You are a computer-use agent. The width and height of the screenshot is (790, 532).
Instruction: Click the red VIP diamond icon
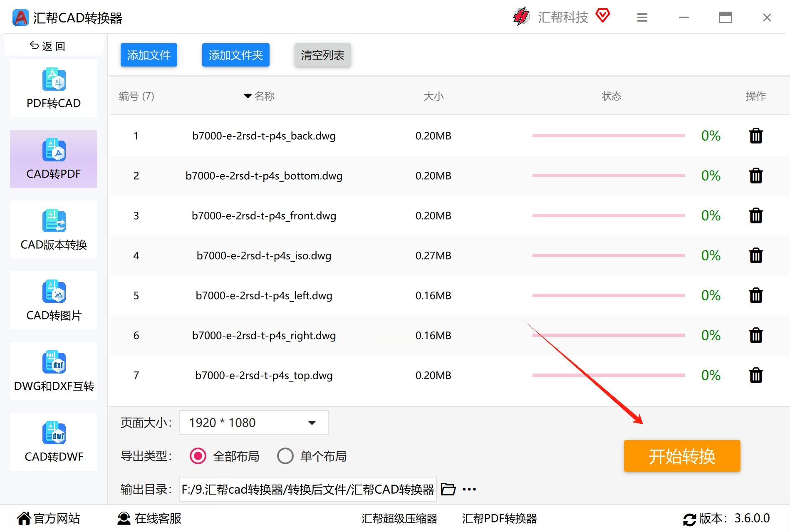point(602,16)
